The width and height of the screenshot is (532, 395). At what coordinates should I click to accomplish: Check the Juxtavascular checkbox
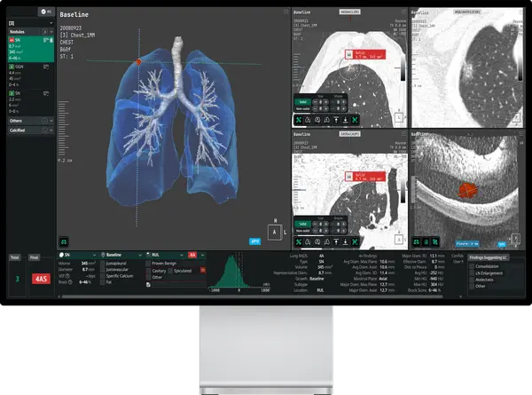[x=103, y=269]
